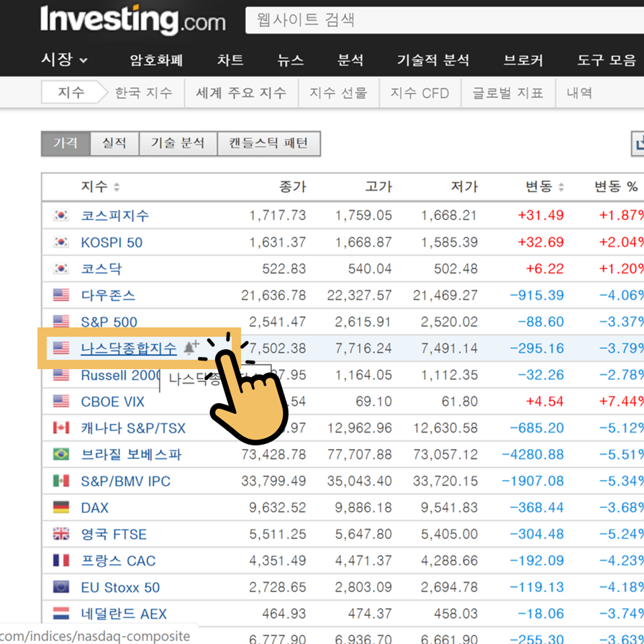Screen dimensions: 644x644
Task: Open the 코스닥 index link
Action: point(101,269)
